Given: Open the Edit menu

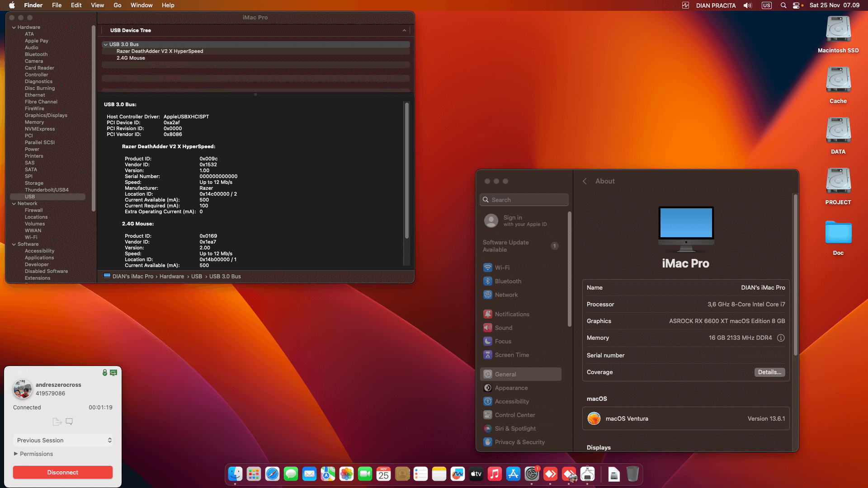Looking at the screenshot, I should tap(76, 5).
